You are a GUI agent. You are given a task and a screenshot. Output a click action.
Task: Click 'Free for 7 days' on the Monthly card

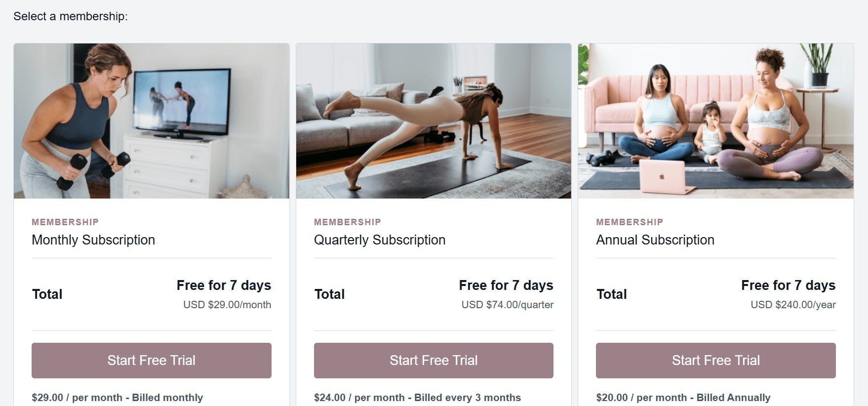point(224,285)
